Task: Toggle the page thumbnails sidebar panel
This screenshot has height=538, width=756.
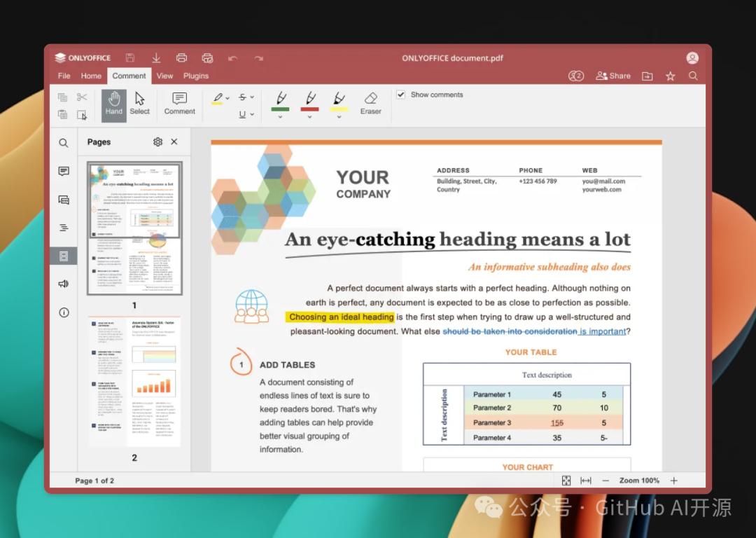Action: pos(64,256)
